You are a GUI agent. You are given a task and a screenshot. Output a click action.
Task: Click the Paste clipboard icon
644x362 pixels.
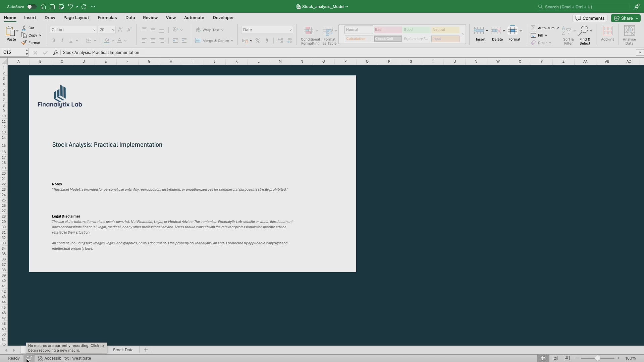pos(10,31)
